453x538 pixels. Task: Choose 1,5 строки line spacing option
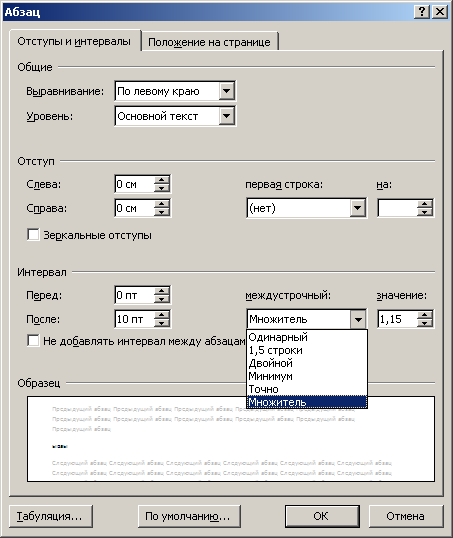[x=307, y=350]
